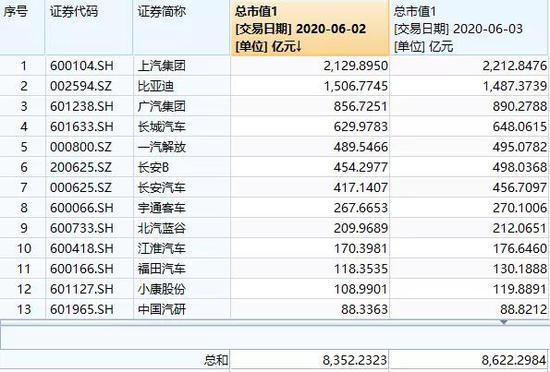Select security code 600166.SH
Screen dimensions: 550x372
(82, 269)
